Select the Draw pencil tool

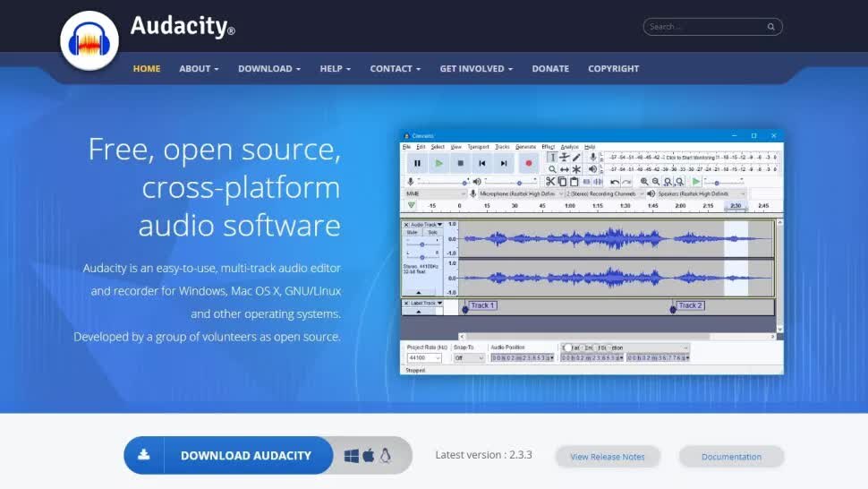pos(576,158)
